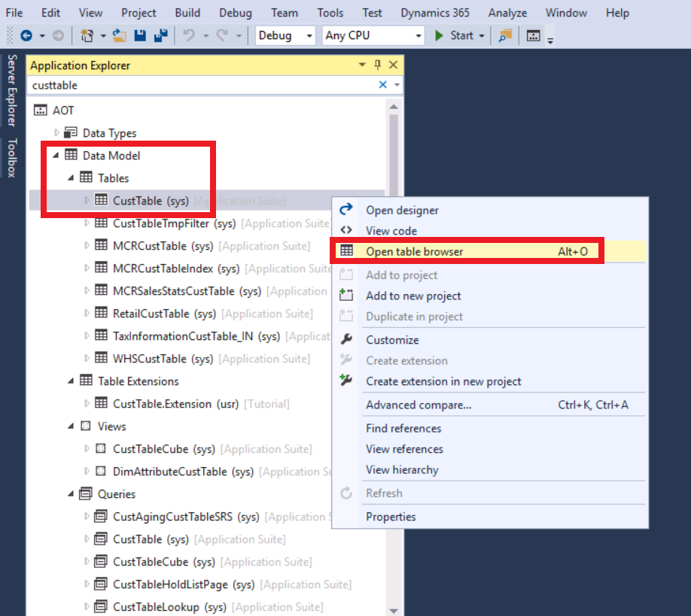691x616 pixels.
Task: Open the Dynamics 365 menu
Action: tap(434, 12)
